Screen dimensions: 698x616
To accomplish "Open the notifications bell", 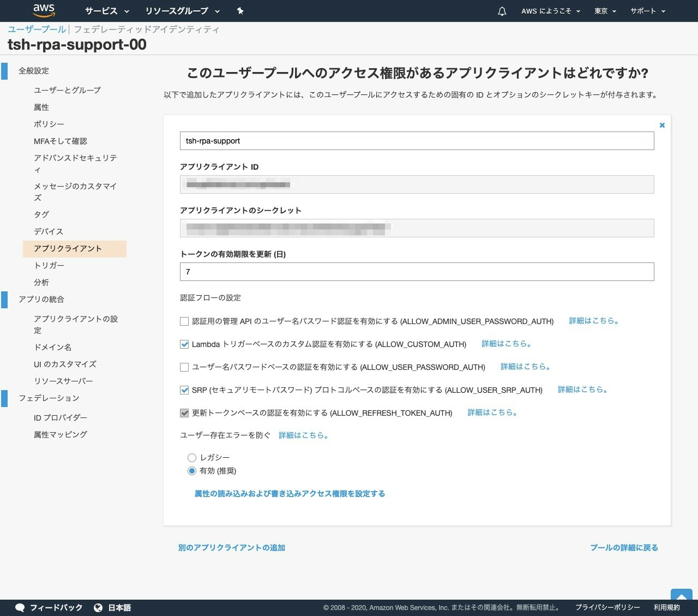I will click(502, 11).
